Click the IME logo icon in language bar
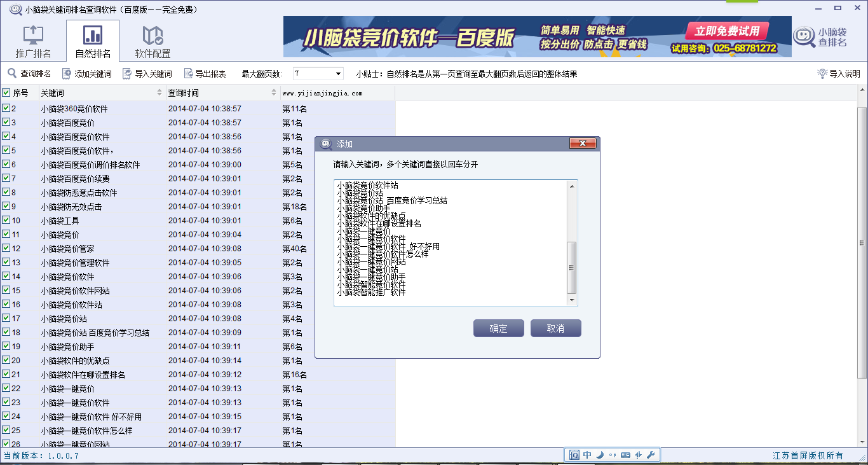This screenshot has width=868, height=465. 574,455
